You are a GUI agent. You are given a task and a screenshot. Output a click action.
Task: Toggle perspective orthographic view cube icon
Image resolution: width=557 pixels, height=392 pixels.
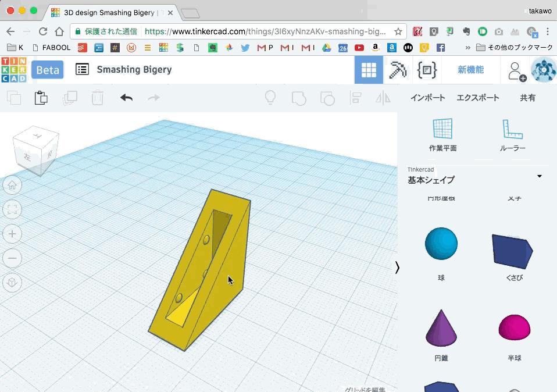12,283
